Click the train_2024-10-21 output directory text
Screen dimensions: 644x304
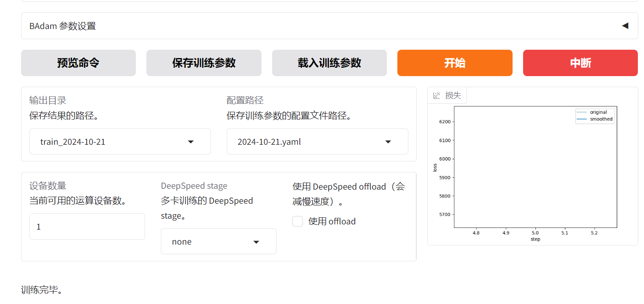pyautogui.click(x=73, y=142)
